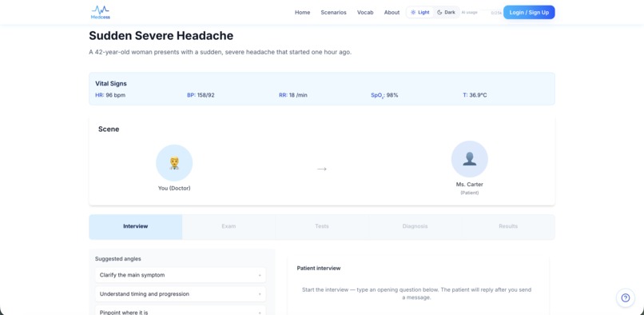This screenshot has width=644, height=315.
Task: Switch to Light theme
Action: [x=419, y=12]
